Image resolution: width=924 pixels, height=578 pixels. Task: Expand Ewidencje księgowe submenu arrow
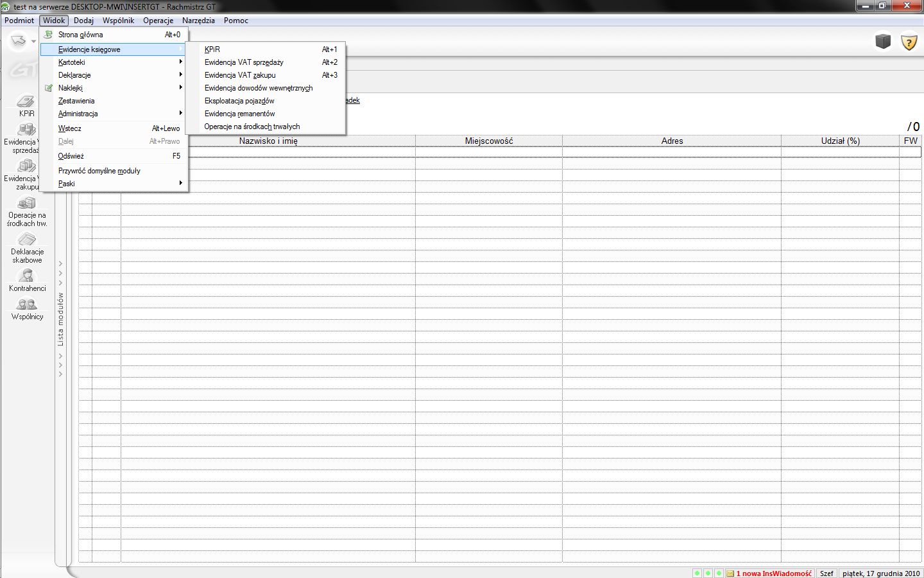tap(180, 49)
